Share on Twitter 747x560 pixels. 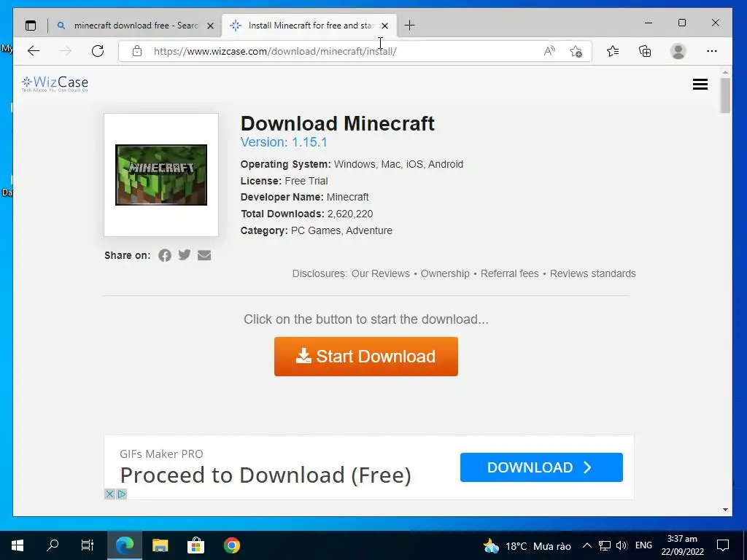click(x=185, y=254)
